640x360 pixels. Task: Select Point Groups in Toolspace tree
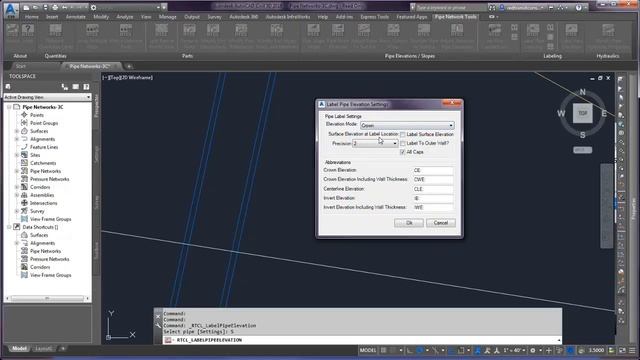(44, 123)
